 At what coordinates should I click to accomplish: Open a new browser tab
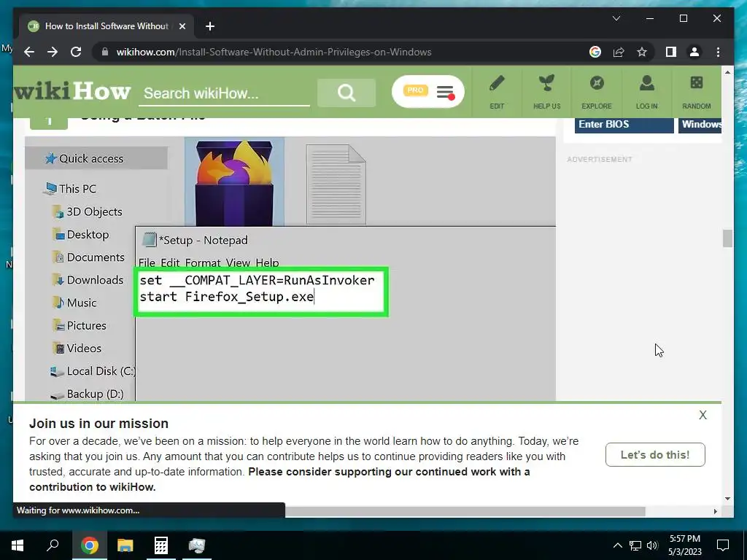pos(210,26)
